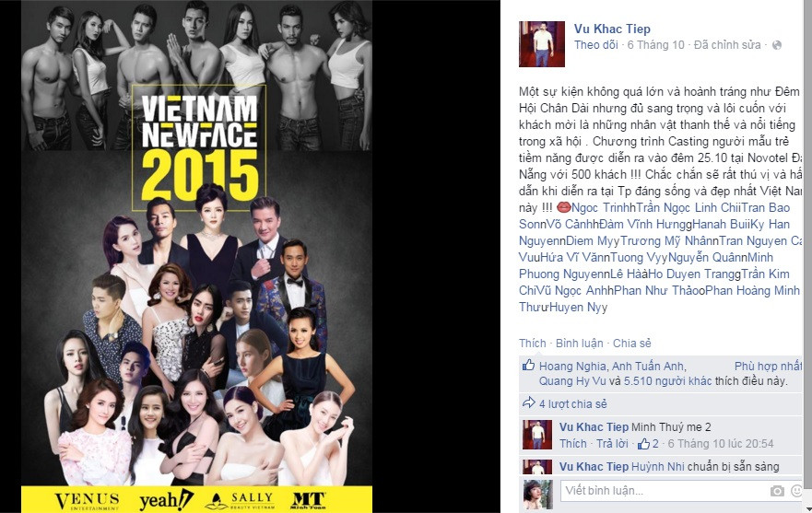The image size is (812, 513).
Task: Click the thumbs-up icon beside Hoang Nghia
Action: (528, 366)
